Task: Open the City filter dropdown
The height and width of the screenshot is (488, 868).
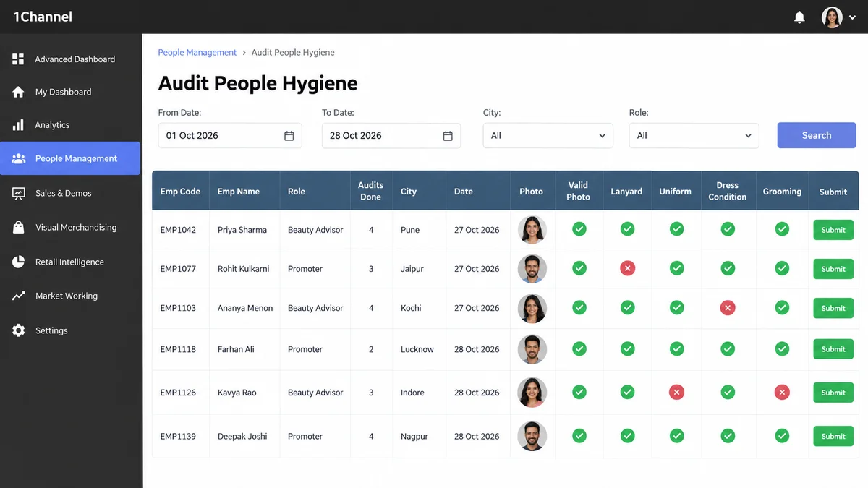Action: [548, 136]
